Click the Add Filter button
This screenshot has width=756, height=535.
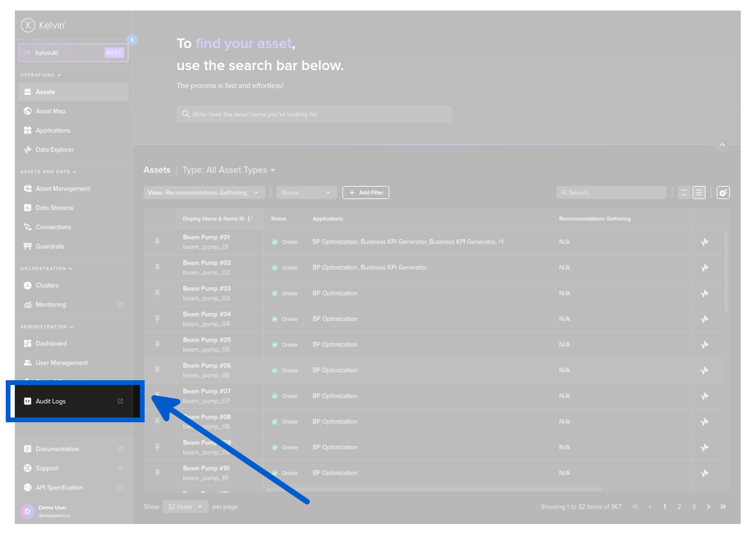pos(366,193)
